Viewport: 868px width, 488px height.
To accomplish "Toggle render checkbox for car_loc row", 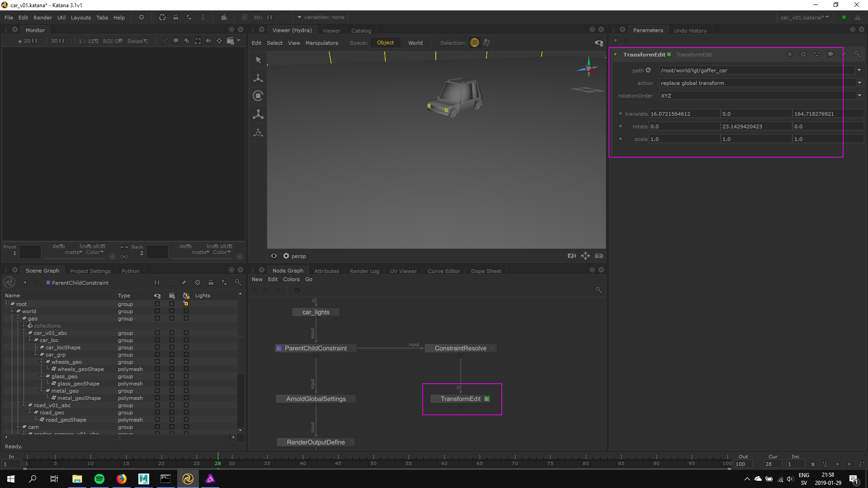I will (x=172, y=340).
